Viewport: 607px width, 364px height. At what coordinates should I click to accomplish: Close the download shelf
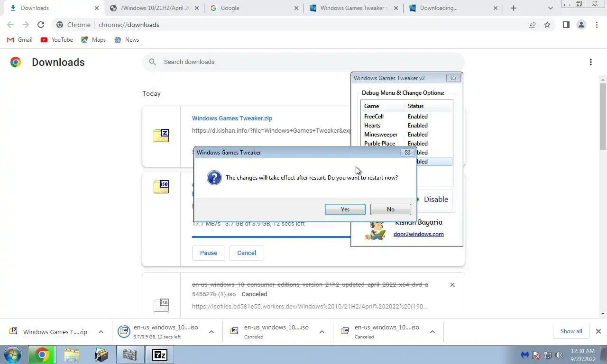coord(598,331)
